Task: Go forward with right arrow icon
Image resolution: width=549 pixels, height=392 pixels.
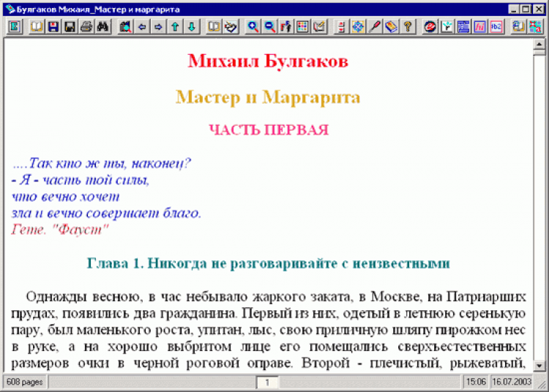Action: [x=158, y=26]
